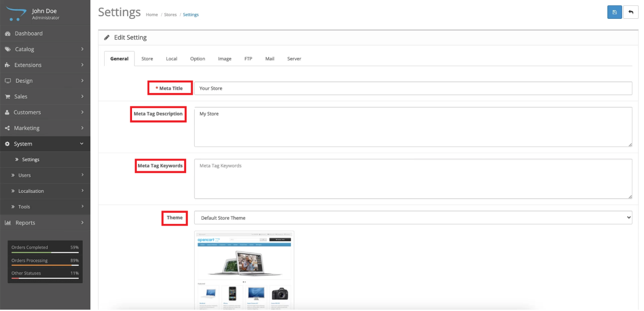Click the Edit Setting heading text

[x=130, y=38]
